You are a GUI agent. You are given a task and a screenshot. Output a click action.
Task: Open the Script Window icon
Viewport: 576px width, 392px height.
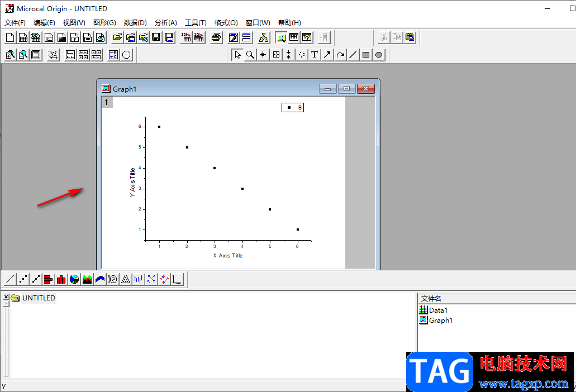click(294, 37)
